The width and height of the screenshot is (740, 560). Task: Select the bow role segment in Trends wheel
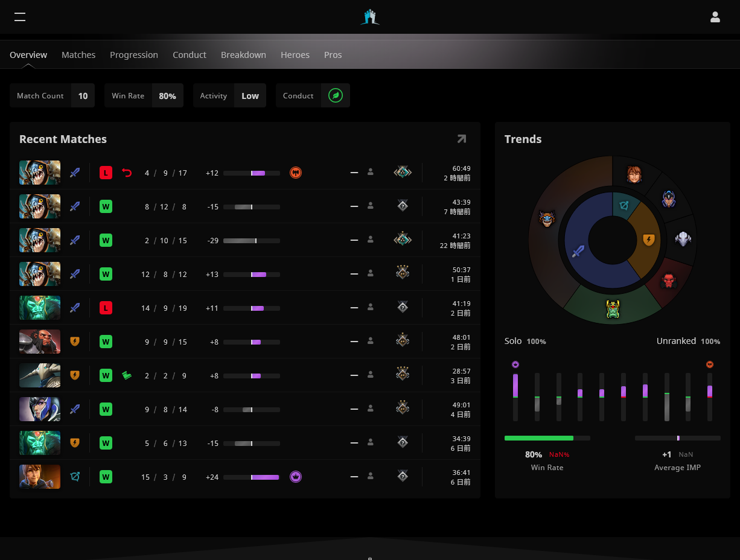(624, 206)
